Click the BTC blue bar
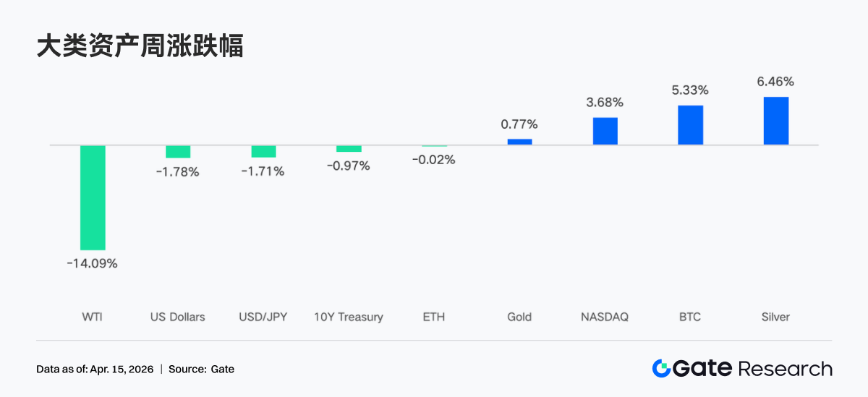This screenshot has height=397, width=868. [x=690, y=125]
